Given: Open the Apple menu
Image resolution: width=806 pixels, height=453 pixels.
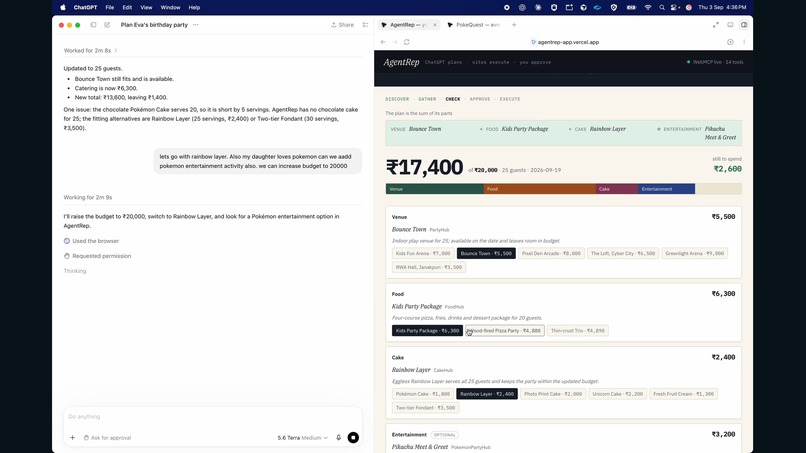Looking at the screenshot, I should 63,8.
